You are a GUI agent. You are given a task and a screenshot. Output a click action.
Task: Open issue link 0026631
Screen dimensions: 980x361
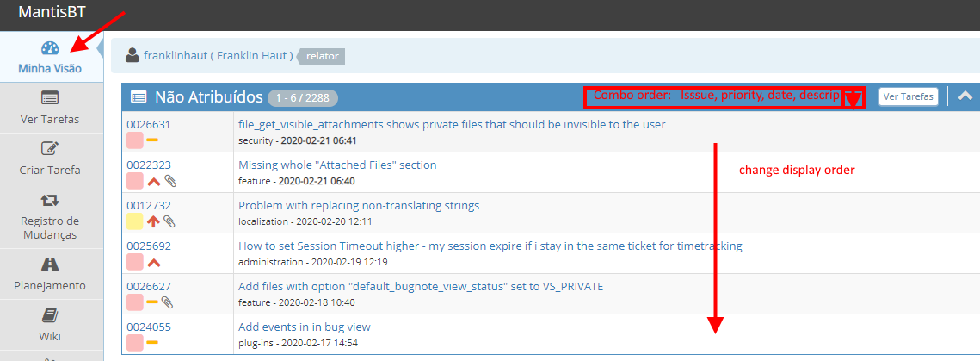click(148, 124)
